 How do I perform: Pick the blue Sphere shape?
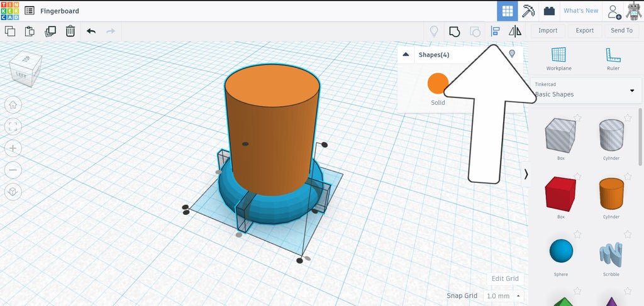point(561,251)
